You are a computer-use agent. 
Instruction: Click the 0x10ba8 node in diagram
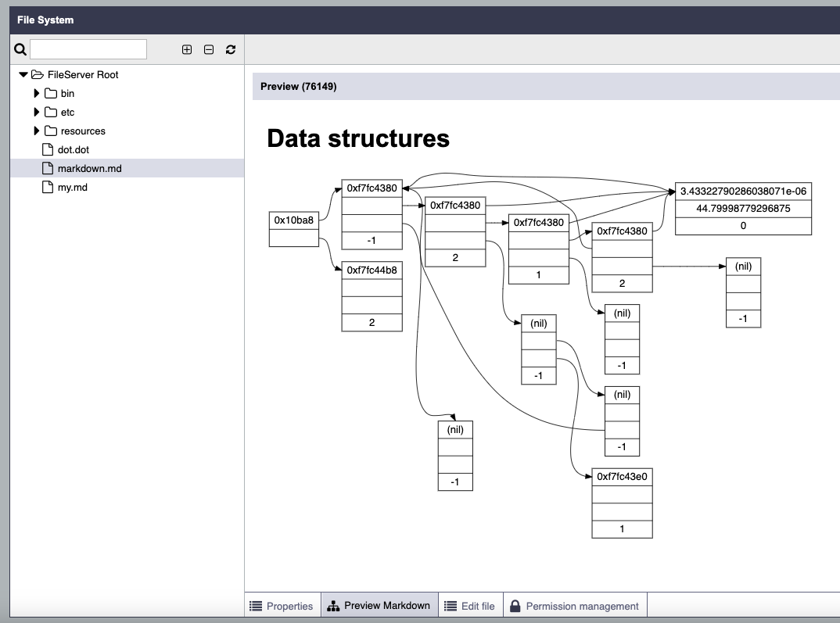293,220
